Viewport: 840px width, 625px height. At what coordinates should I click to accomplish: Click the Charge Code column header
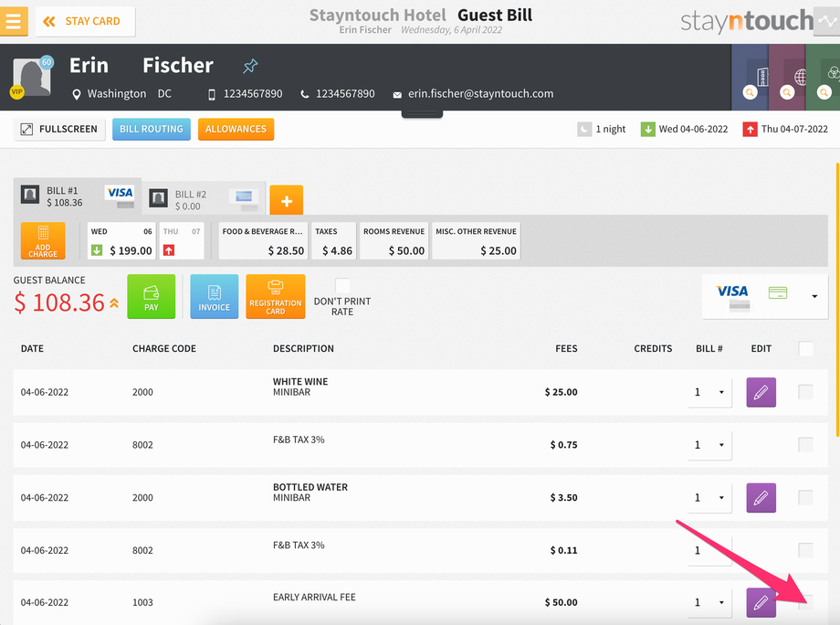coord(164,348)
